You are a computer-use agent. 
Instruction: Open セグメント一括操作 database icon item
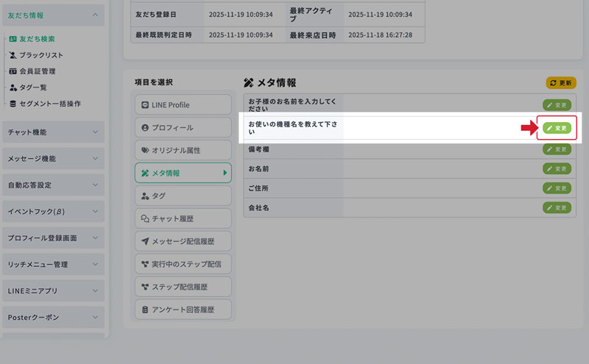[13, 104]
